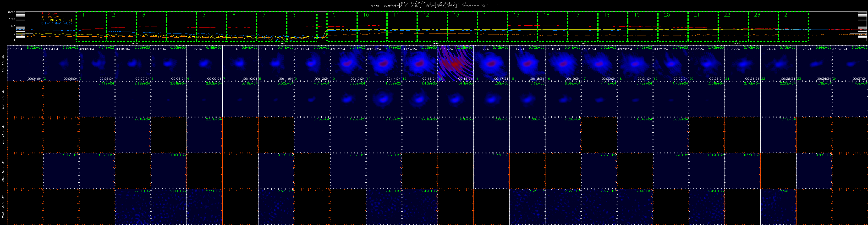Click the 'clean' algorithm label
The image size is (868, 225).
pos(375,6)
